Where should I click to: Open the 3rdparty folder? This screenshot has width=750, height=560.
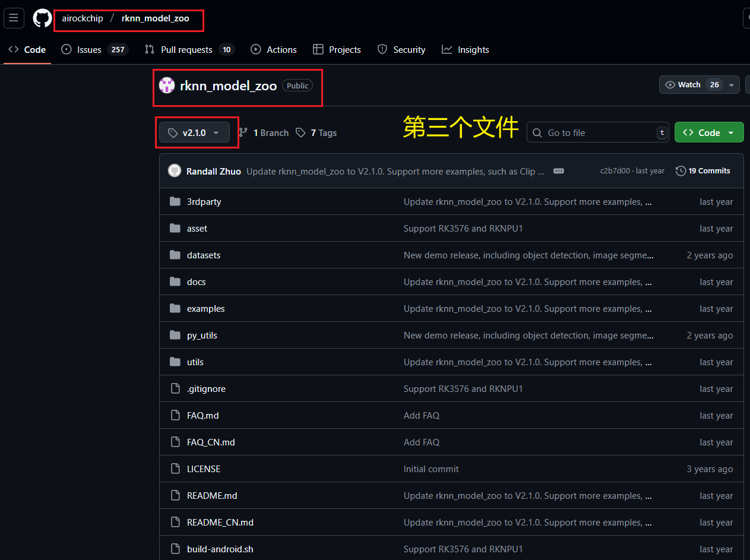[204, 202]
